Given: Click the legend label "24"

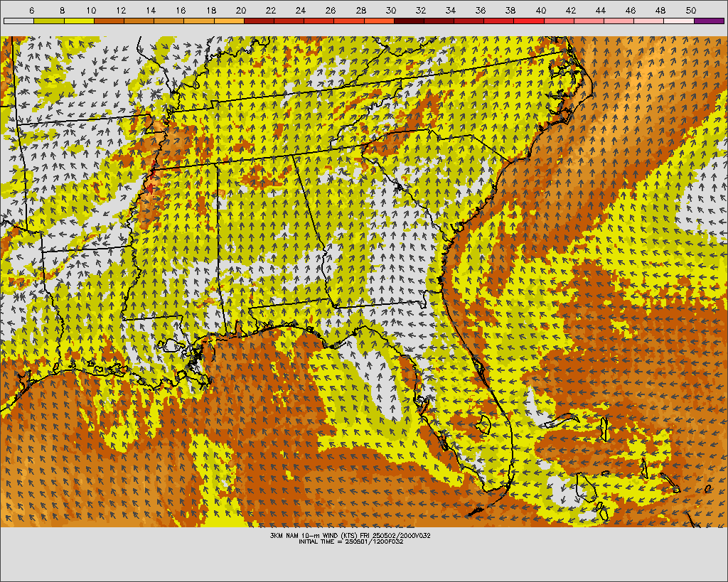Looking at the screenshot, I should tap(301, 10).
